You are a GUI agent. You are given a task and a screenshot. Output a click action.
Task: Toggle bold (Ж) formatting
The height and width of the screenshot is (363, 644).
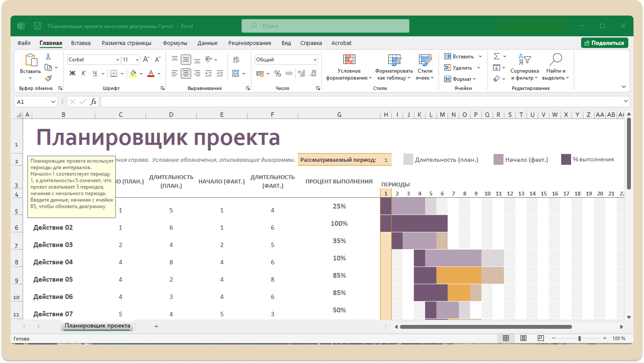[72, 73]
